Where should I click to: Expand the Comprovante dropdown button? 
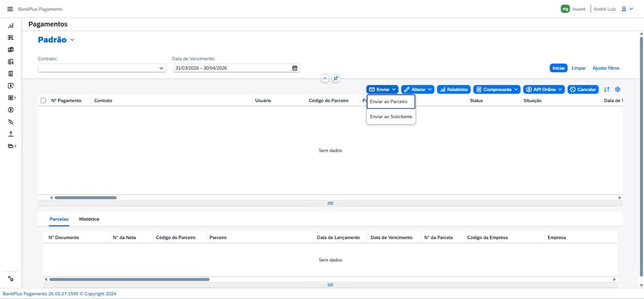click(x=497, y=89)
